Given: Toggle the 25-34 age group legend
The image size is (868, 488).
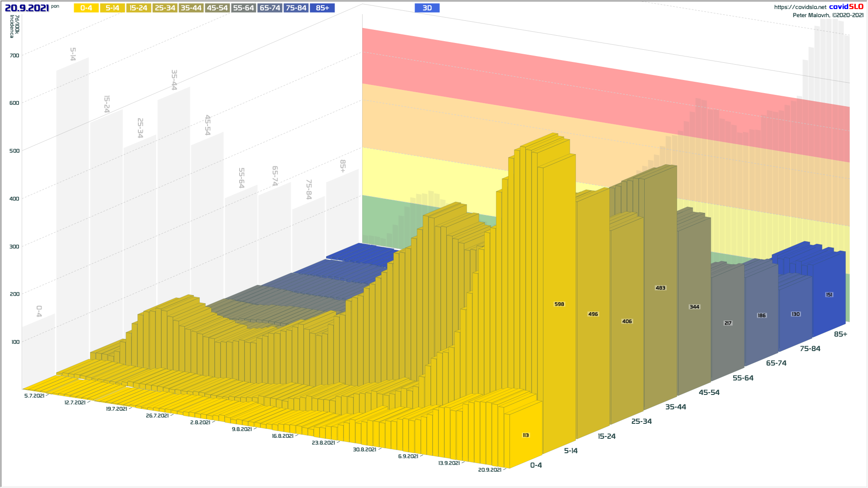Looking at the screenshot, I should [165, 8].
